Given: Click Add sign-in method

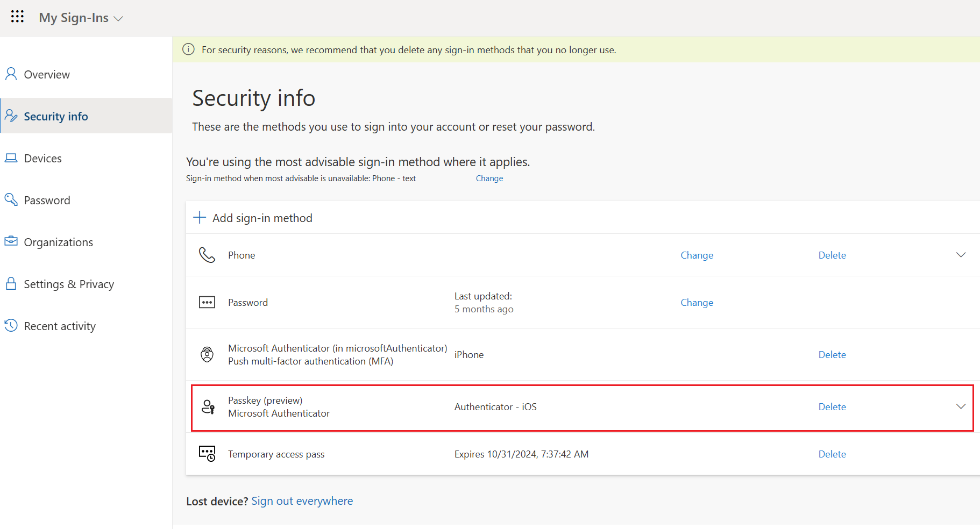Looking at the screenshot, I should click(253, 218).
